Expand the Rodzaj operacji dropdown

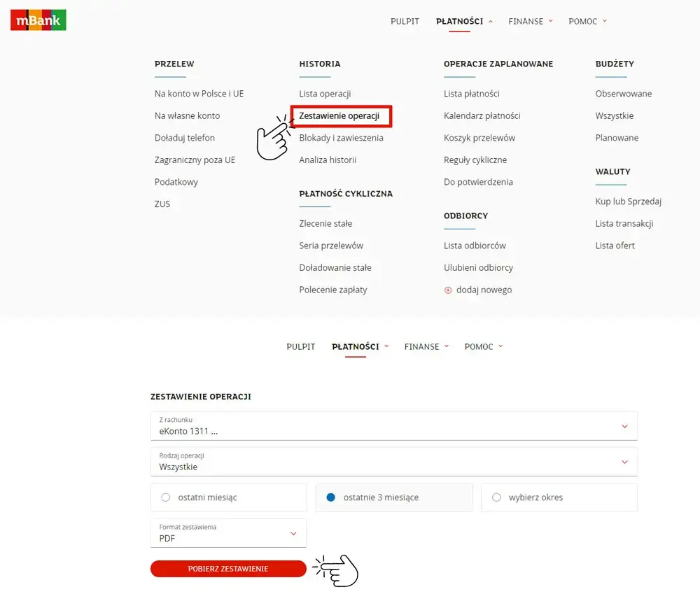pyautogui.click(x=393, y=462)
